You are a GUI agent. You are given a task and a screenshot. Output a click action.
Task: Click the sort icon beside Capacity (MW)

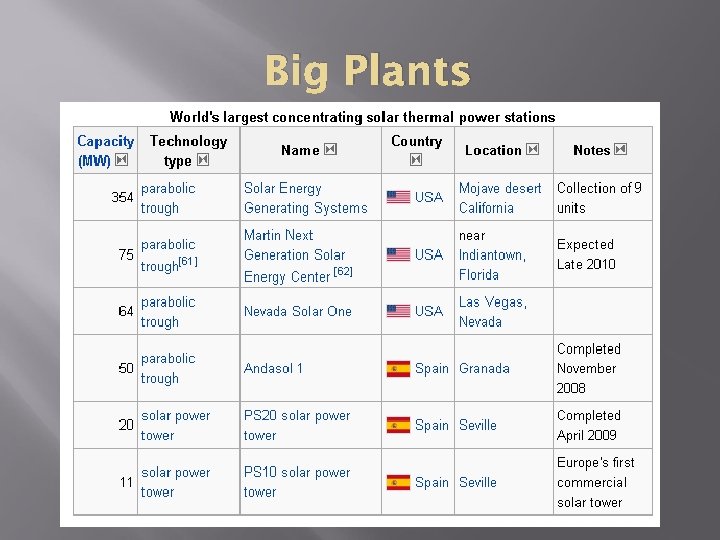pyautogui.click(x=122, y=160)
